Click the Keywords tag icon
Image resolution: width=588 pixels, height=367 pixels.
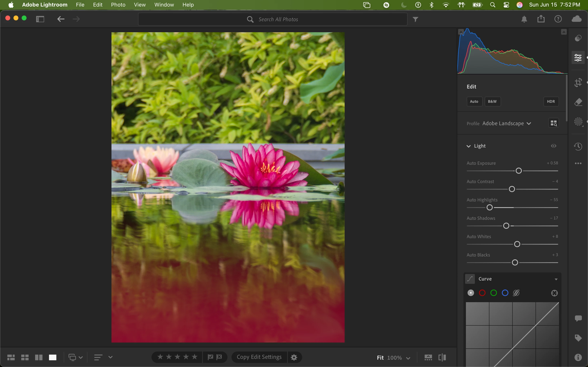point(578,338)
